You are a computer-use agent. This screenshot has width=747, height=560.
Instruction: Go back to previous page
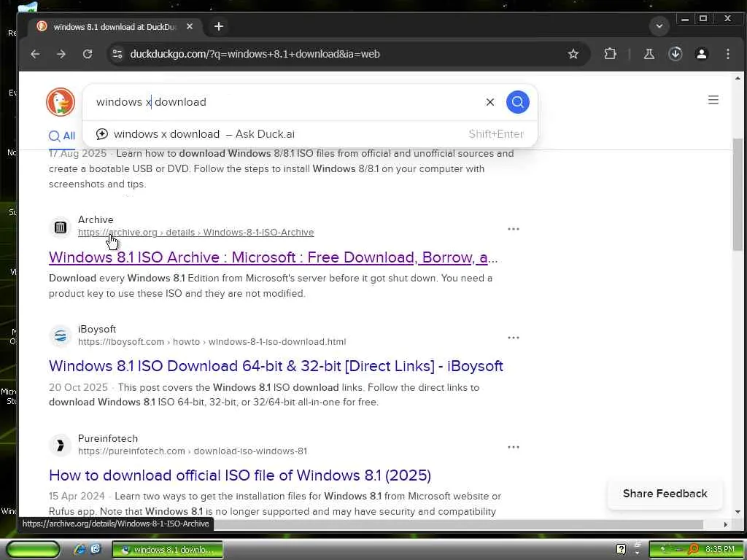click(35, 54)
